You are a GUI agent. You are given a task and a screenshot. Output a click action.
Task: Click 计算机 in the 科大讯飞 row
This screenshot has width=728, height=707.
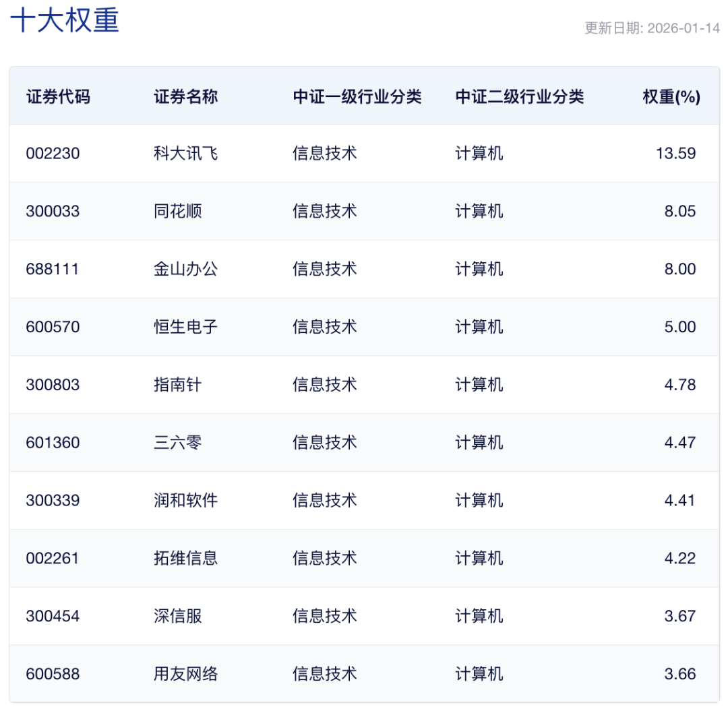click(x=479, y=153)
